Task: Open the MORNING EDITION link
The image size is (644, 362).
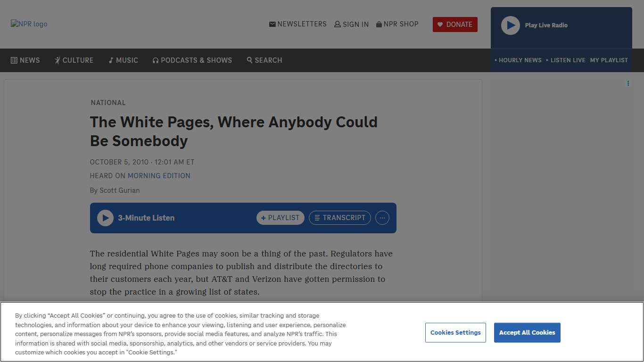Action: [159, 175]
